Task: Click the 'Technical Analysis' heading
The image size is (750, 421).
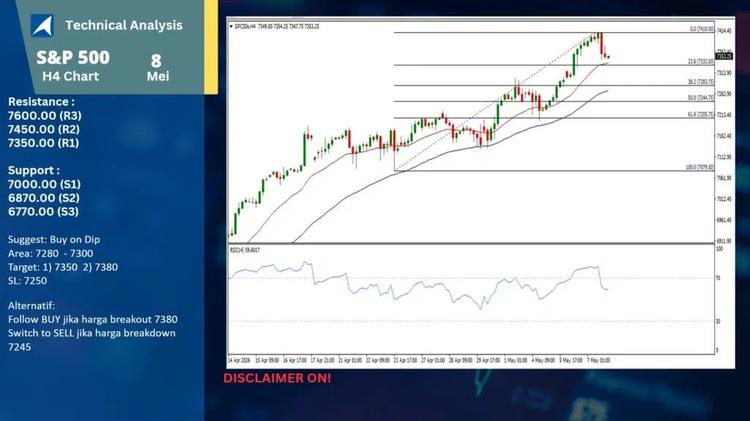Action: pos(124,25)
